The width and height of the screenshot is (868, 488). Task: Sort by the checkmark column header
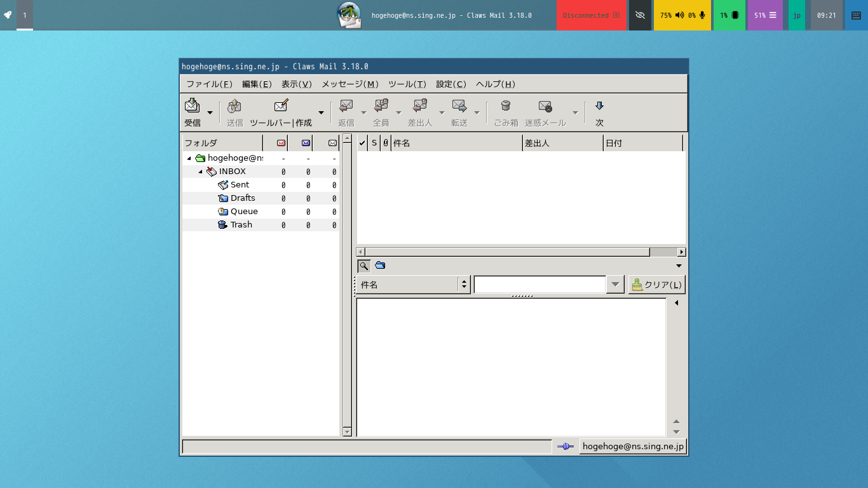tap(362, 143)
